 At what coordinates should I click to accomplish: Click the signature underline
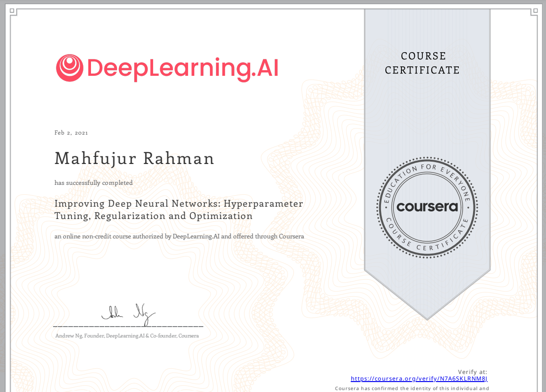tap(128, 327)
